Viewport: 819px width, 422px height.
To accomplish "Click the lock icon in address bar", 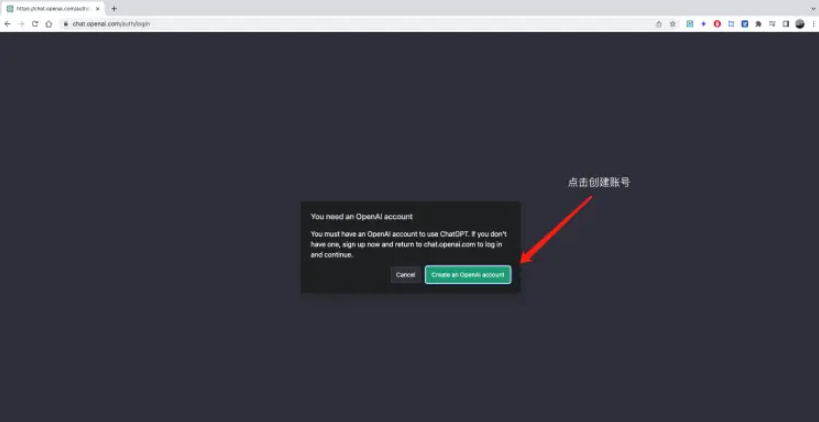I will tap(66, 24).
